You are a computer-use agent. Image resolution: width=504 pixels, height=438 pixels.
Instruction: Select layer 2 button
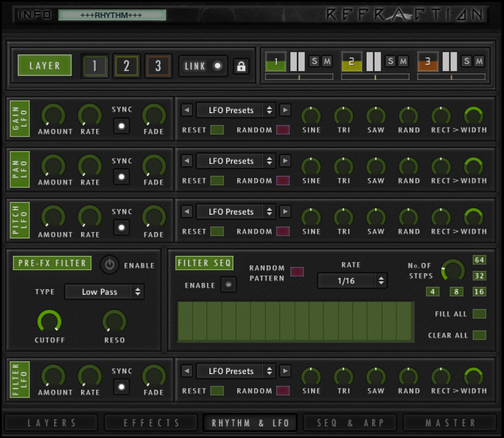click(x=126, y=66)
